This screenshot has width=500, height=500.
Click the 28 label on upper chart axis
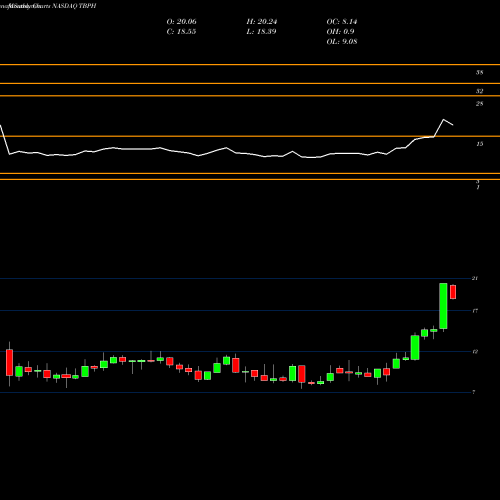[479, 104]
